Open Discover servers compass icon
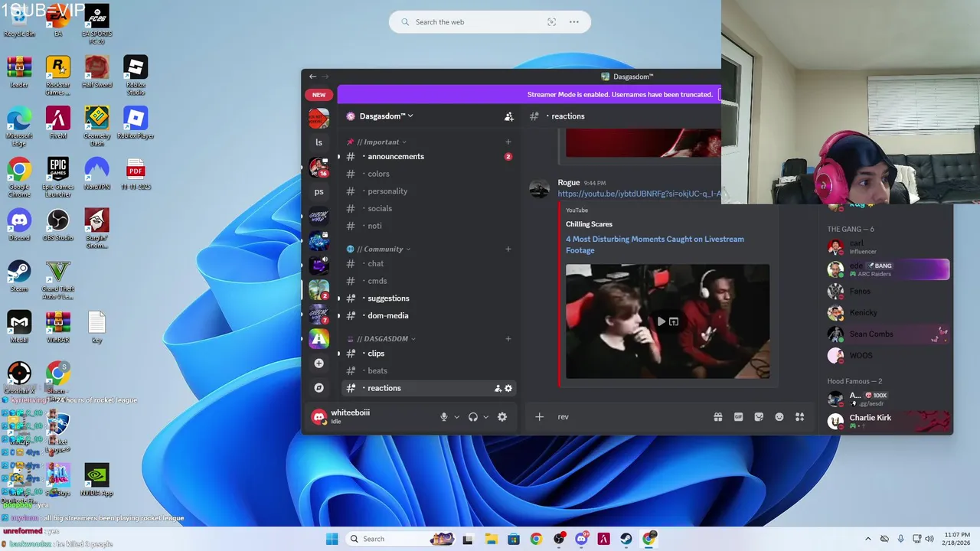980x551 pixels. pos(319,388)
